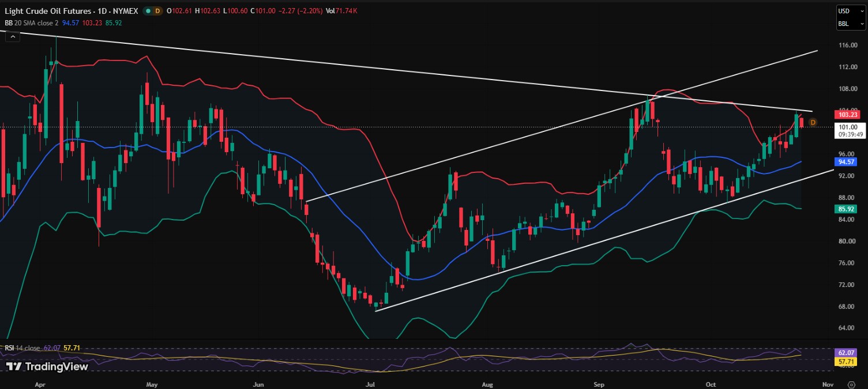Click the 85.92 value in BB legend
868x389 pixels.
[x=113, y=22]
